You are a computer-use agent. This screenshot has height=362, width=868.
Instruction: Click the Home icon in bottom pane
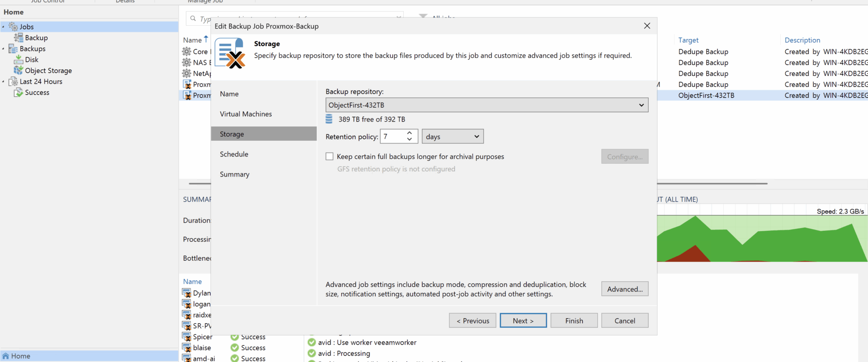[x=6, y=356]
